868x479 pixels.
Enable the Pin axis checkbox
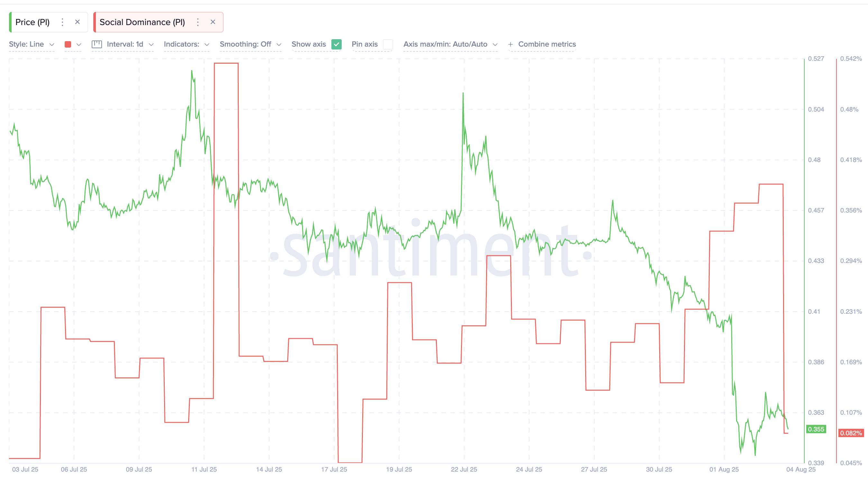(x=388, y=44)
